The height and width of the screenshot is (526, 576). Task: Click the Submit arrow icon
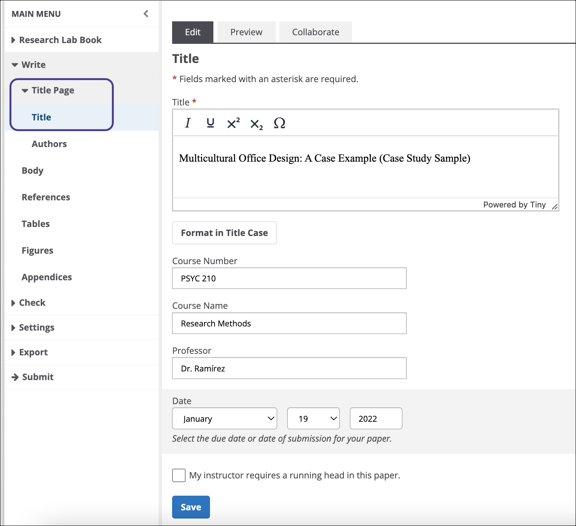click(15, 377)
